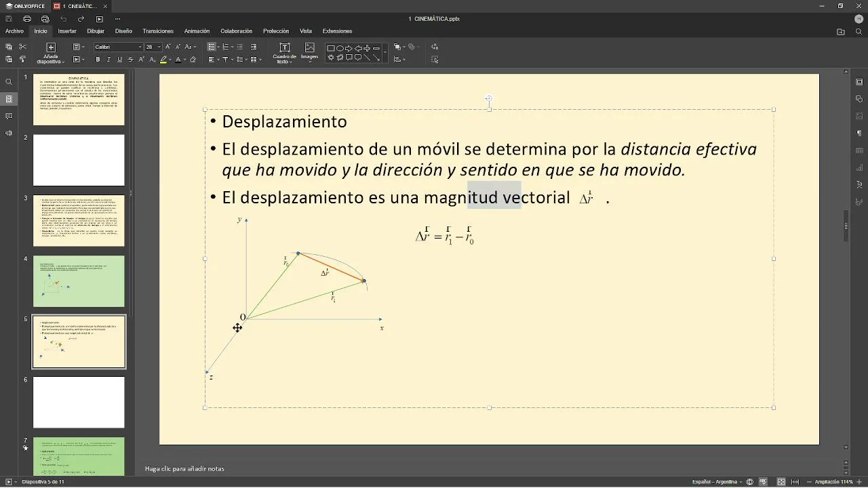
Task: Switch to the Dibujar tab
Action: click(96, 31)
